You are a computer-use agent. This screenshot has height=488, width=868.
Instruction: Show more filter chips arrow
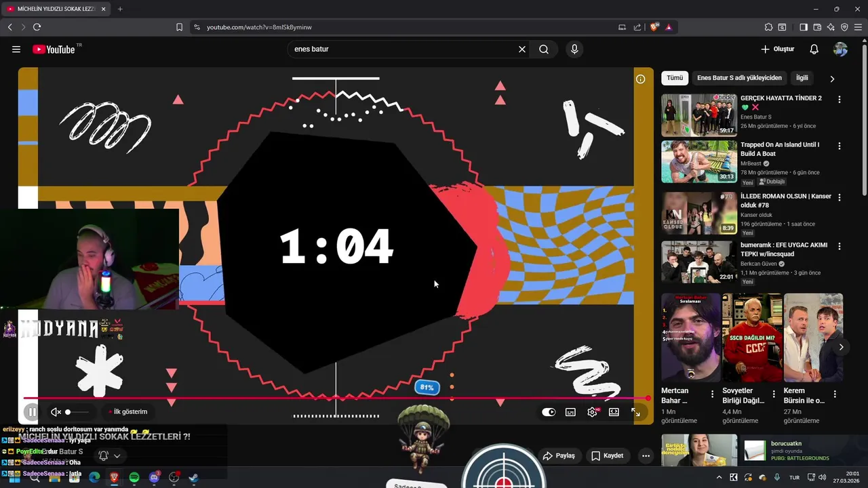pos(832,79)
